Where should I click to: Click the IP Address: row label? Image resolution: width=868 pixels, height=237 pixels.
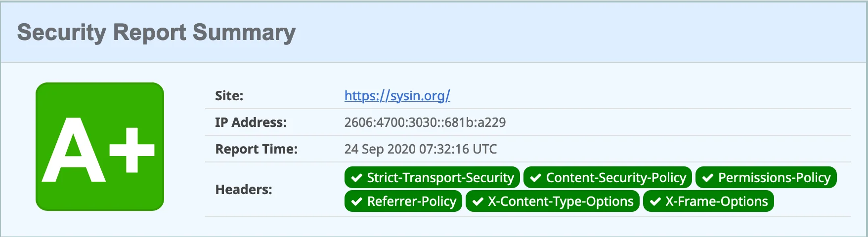(251, 122)
